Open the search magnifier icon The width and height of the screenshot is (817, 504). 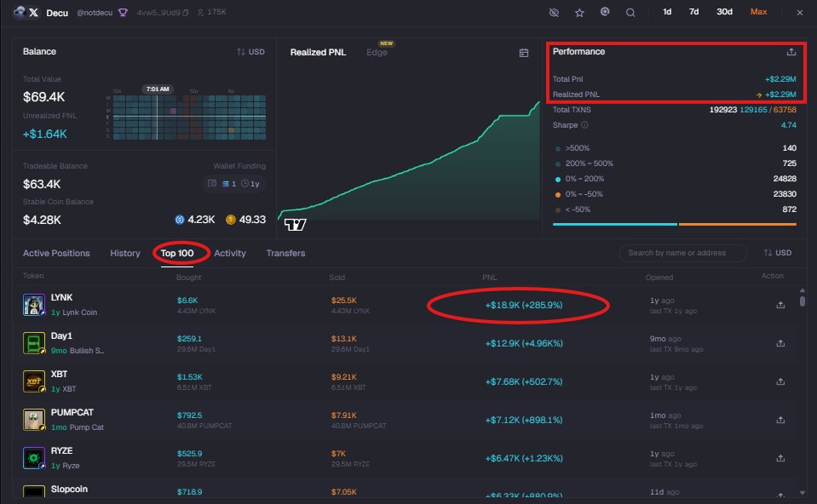click(x=630, y=13)
